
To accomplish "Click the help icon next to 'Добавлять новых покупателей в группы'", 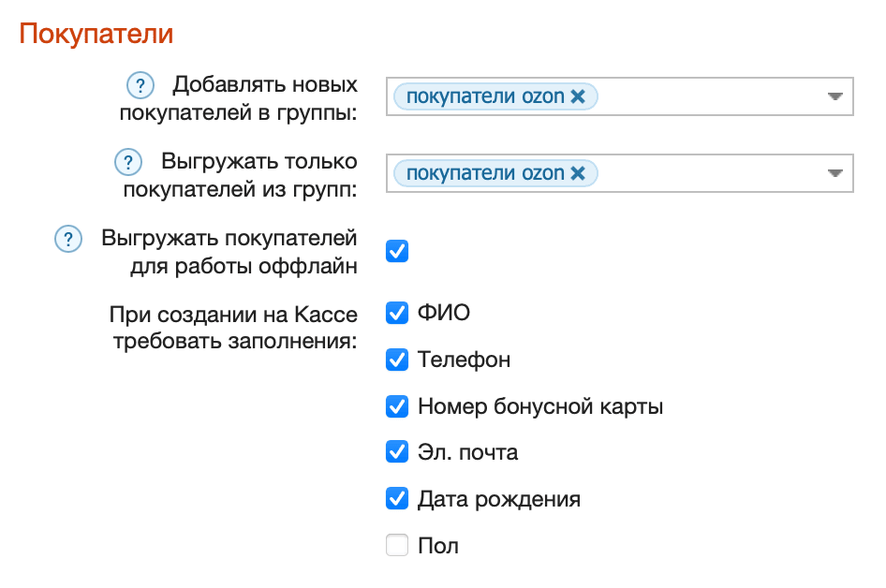I will tap(140, 84).
